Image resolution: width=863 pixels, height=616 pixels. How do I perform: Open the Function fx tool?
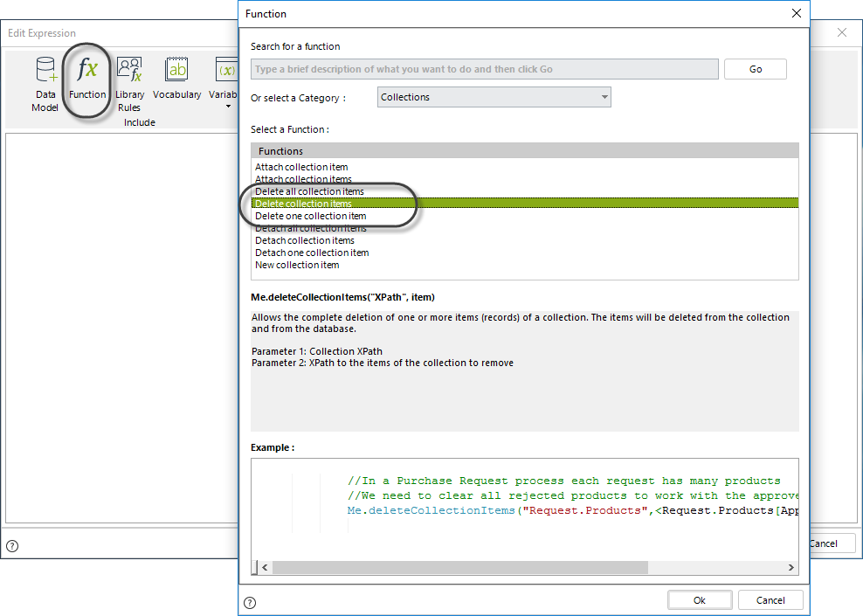pyautogui.click(x=87, y=70)
